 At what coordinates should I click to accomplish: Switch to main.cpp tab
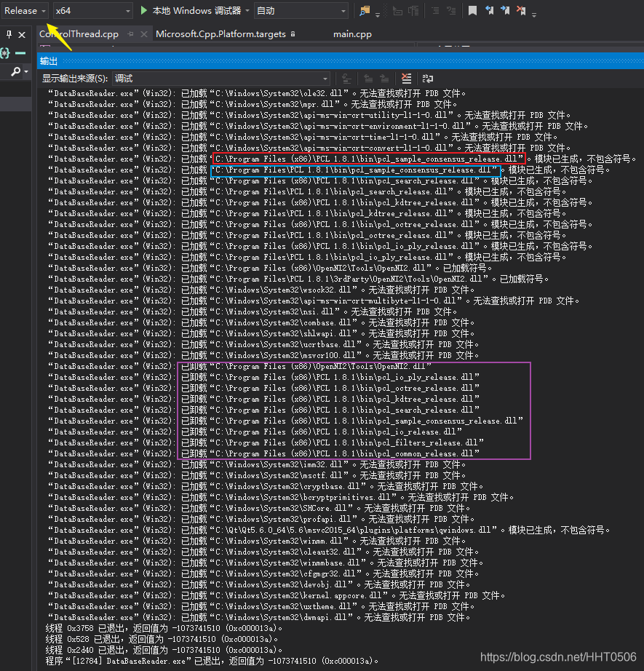[353, 34]
